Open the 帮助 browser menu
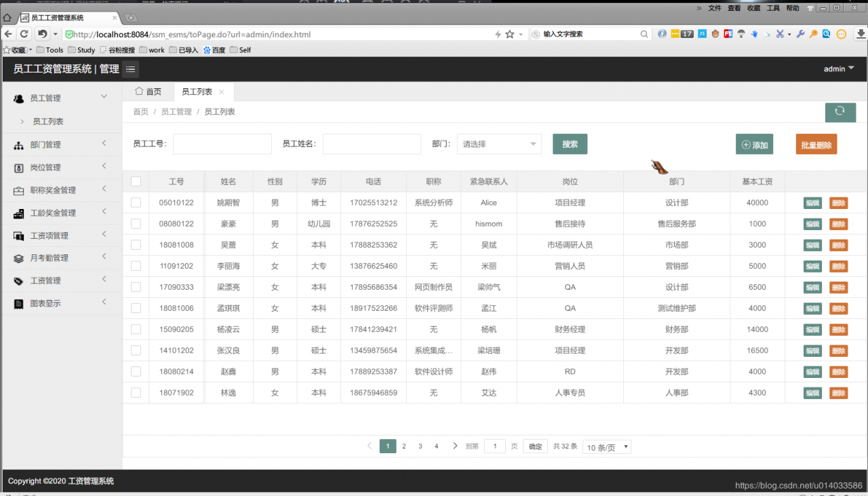Image resolution: width=868 pixels, height=496 pixels. click(793, 8)
